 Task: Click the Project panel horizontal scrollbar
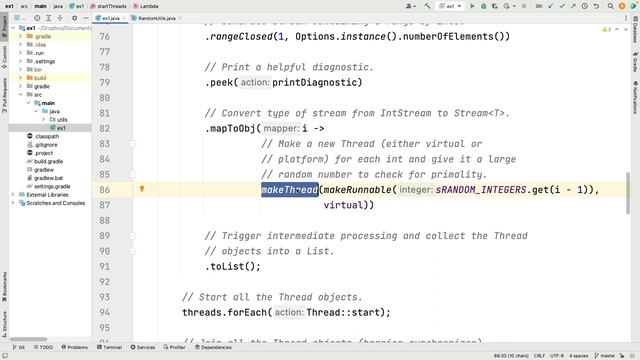point(28,339)
